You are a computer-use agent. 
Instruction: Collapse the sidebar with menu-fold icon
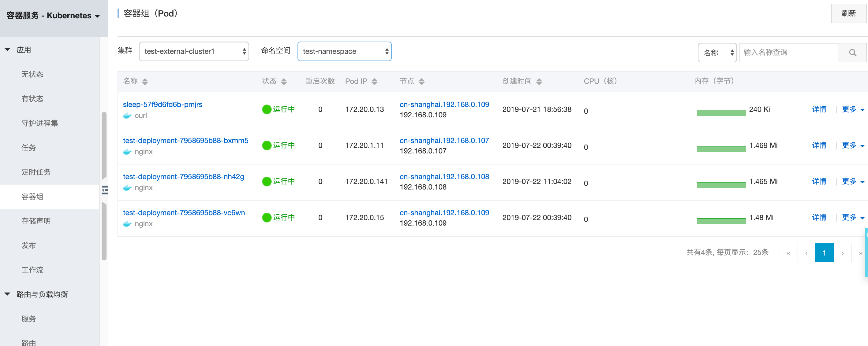pyautogui.click(x=105, y=190)
